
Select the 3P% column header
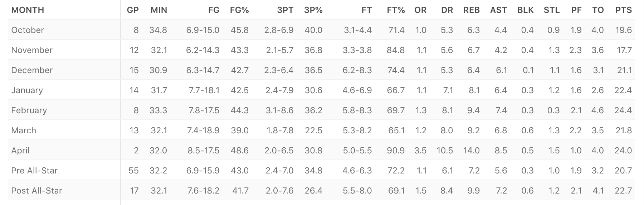point(313,10)
